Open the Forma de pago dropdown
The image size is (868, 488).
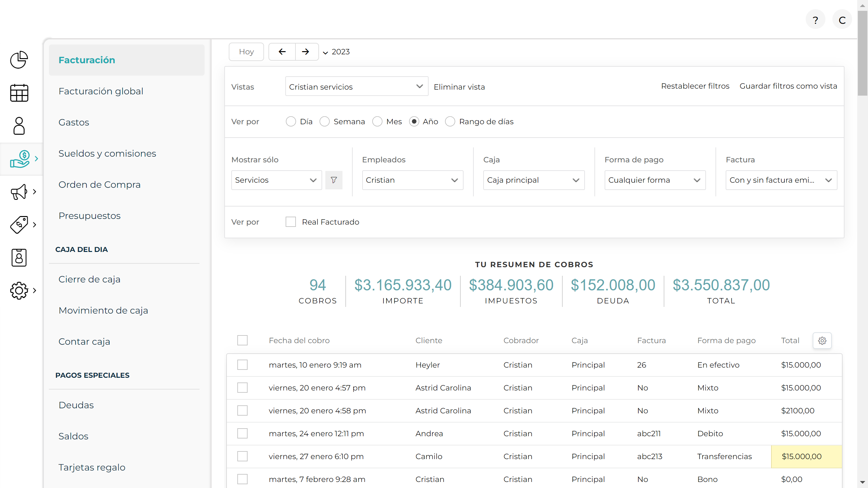click(655, 180)
